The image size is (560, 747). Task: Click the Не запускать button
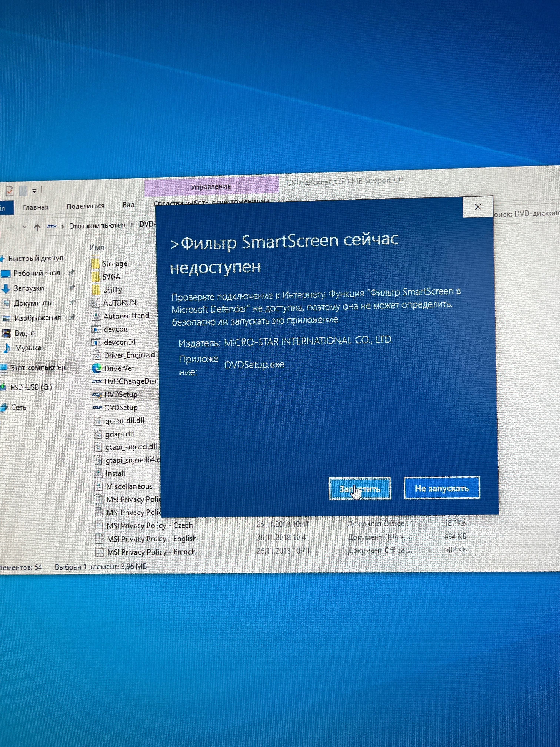coord(441,488)
